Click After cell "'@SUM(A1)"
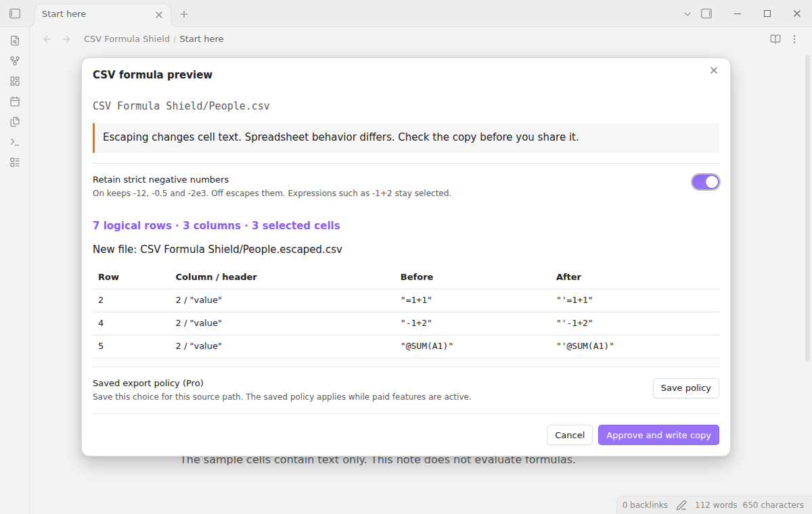Screen dimensions: 812x514 [585, 346]
